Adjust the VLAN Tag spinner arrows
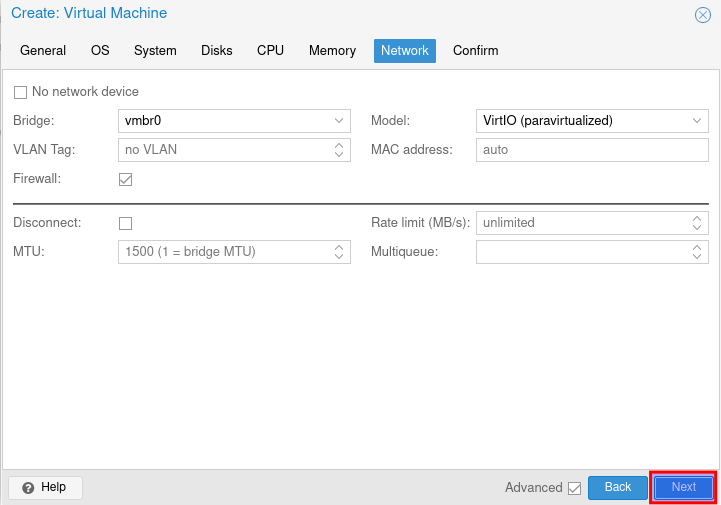Image resolution: width=721 pixels, height=505 pixels. coord(339,150)
